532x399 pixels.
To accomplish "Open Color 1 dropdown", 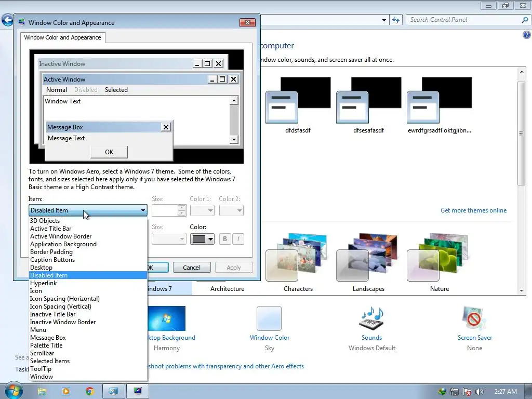I will [202, 210].
